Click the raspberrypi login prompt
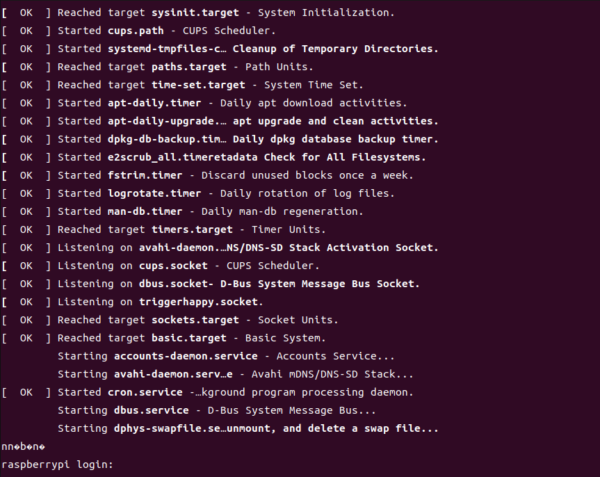Screen dimensions: 600x477 [57, 464]
